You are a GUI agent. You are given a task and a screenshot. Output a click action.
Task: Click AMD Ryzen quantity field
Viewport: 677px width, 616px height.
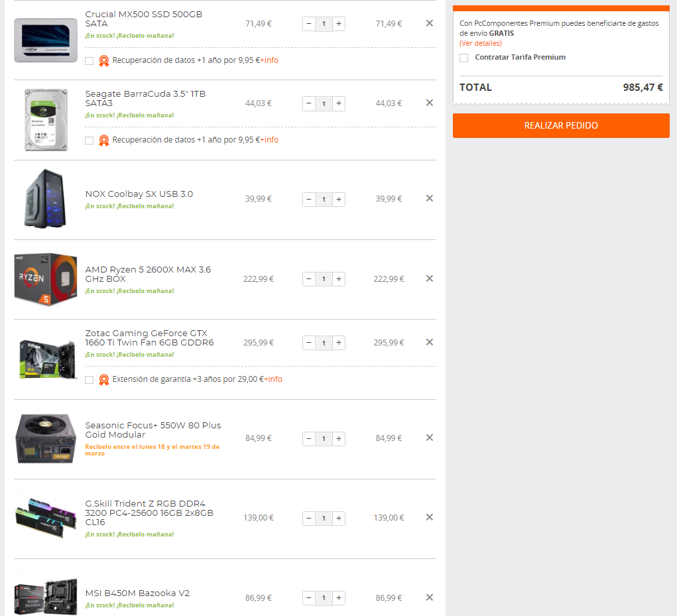pyautogui.click(x=324, y=279)
